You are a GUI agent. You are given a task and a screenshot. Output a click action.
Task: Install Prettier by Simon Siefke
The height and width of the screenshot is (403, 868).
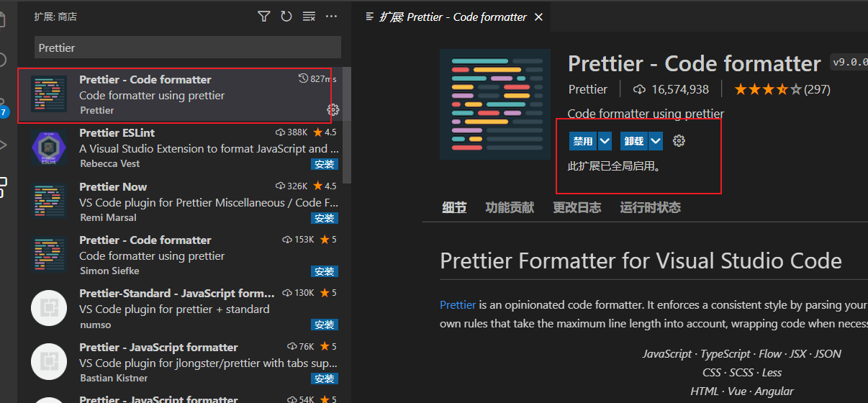(x=325, y=271)
